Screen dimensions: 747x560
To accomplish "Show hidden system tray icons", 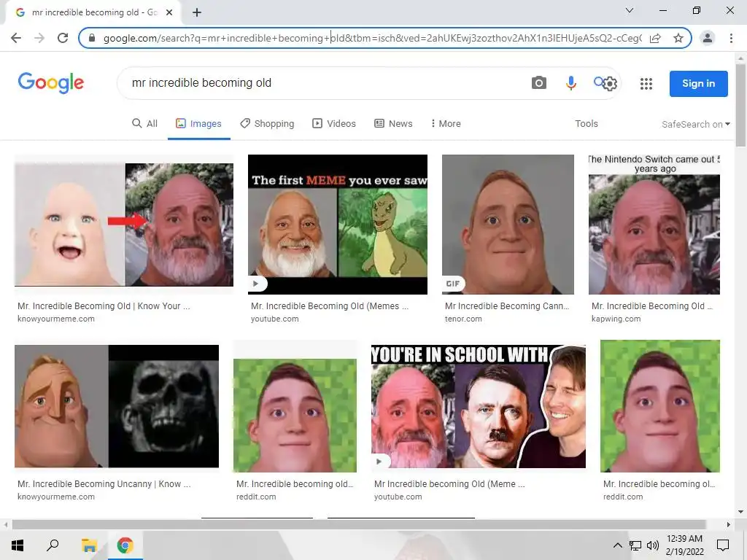I will 617,545.
